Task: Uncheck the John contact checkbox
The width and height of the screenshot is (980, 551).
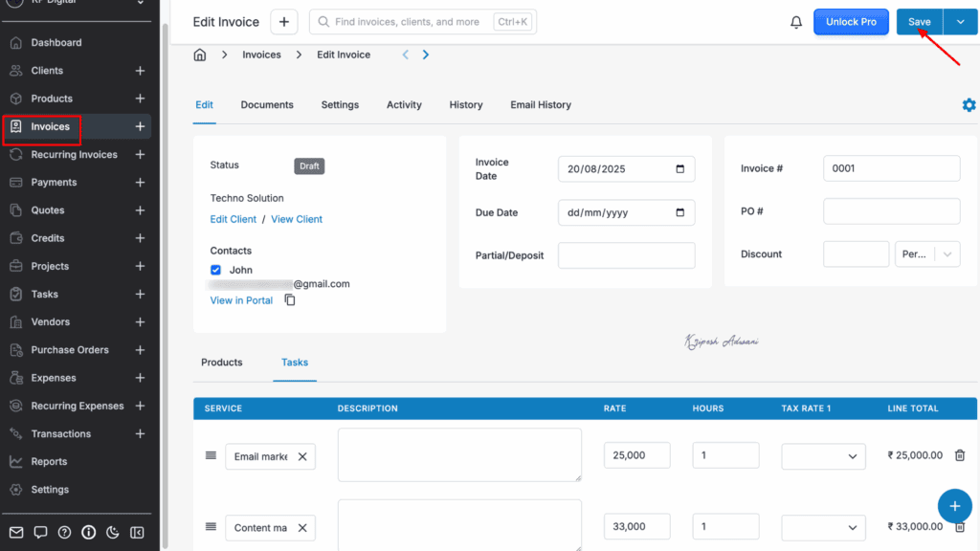Action: (x=215, y=270)
